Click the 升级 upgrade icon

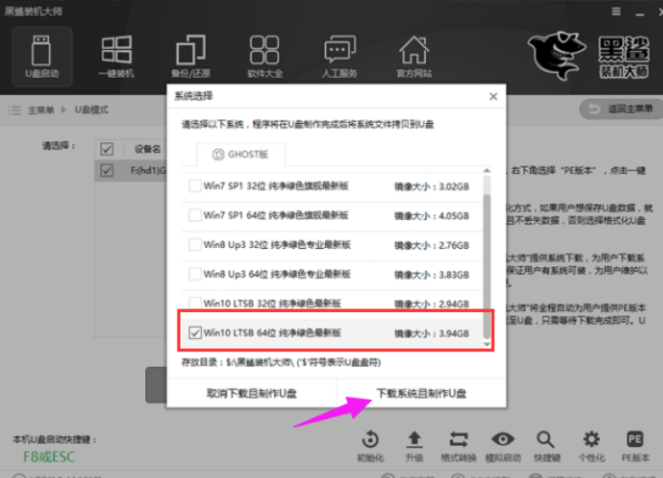(x=414, y=445)
